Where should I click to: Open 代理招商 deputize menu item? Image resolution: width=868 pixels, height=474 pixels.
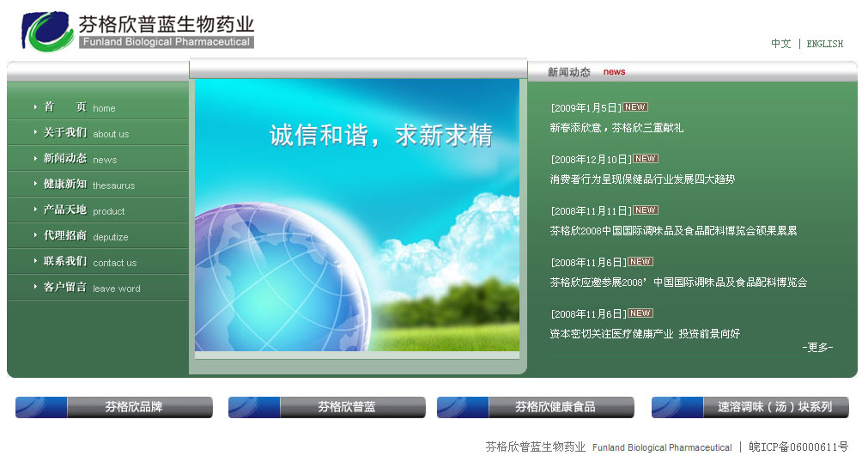pos(86,236)
